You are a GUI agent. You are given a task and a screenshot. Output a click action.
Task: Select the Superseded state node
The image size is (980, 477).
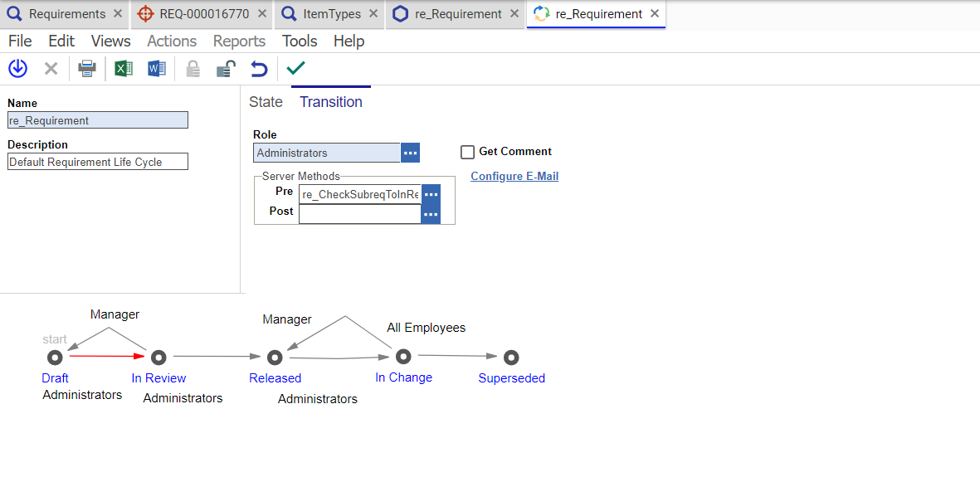pyautogui.click(x=511, y=358)
